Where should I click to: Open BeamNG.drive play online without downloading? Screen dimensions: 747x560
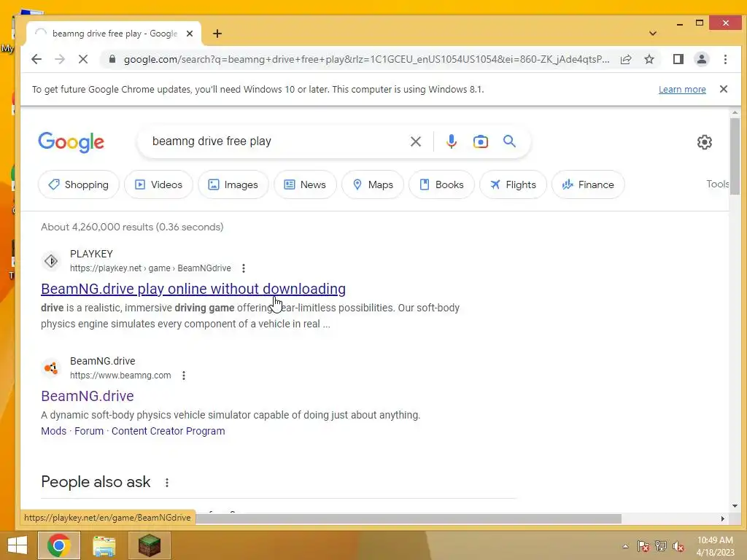pos(193,289)
